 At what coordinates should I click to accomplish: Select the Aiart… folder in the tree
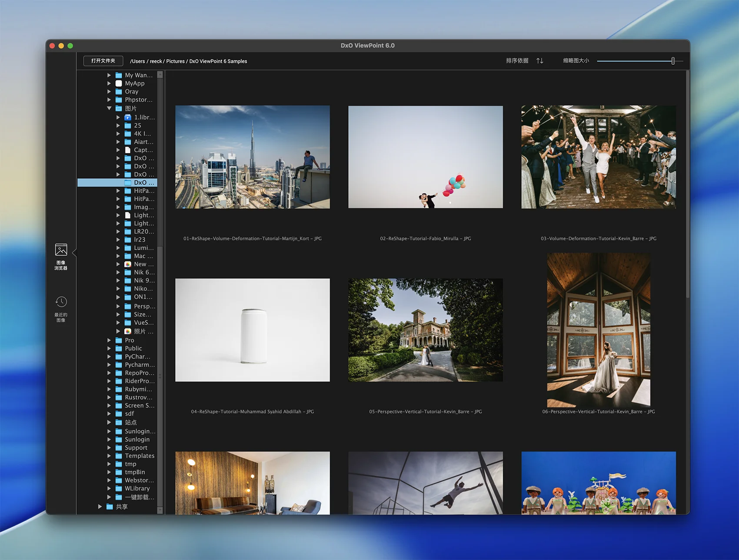[x=143, y=142]
